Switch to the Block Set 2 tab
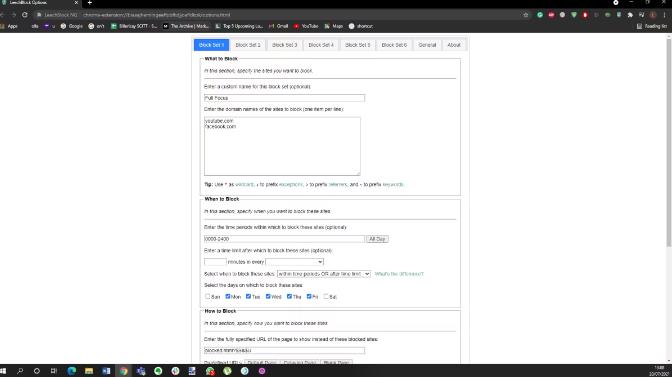This screenshot has height=377, width=672. [x=248, y=45]
